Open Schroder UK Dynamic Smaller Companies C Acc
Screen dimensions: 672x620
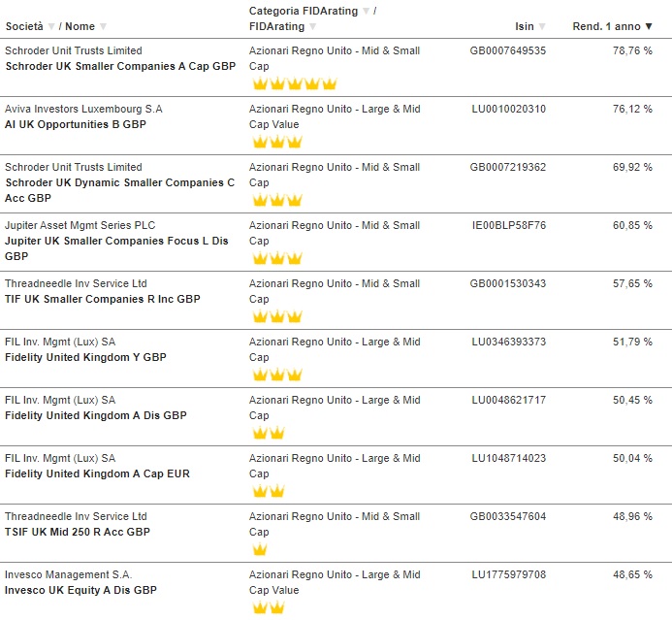[119, 190]
